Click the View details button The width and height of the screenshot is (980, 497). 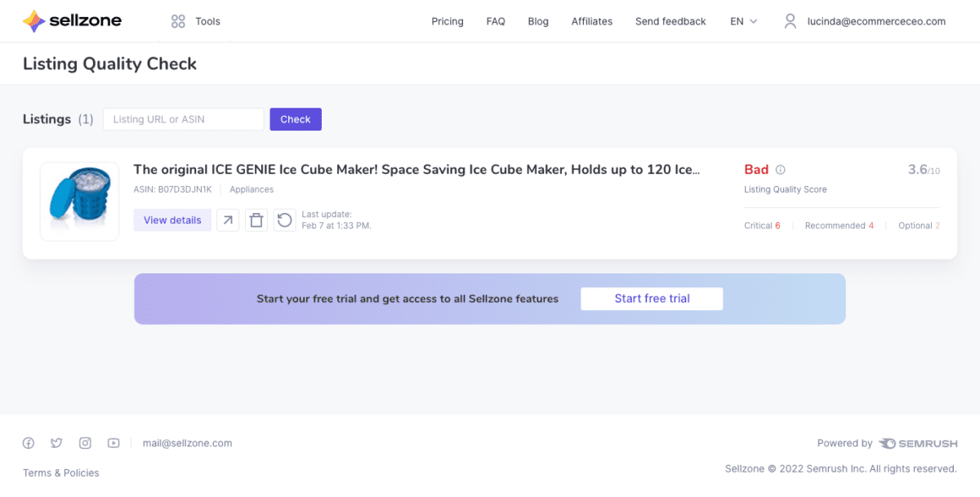click(173, 220)
